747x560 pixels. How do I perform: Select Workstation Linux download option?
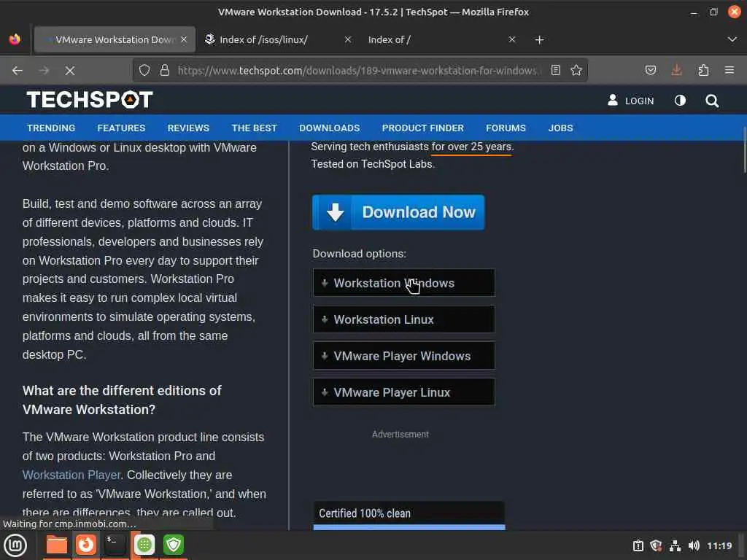(x=404, y=319)
